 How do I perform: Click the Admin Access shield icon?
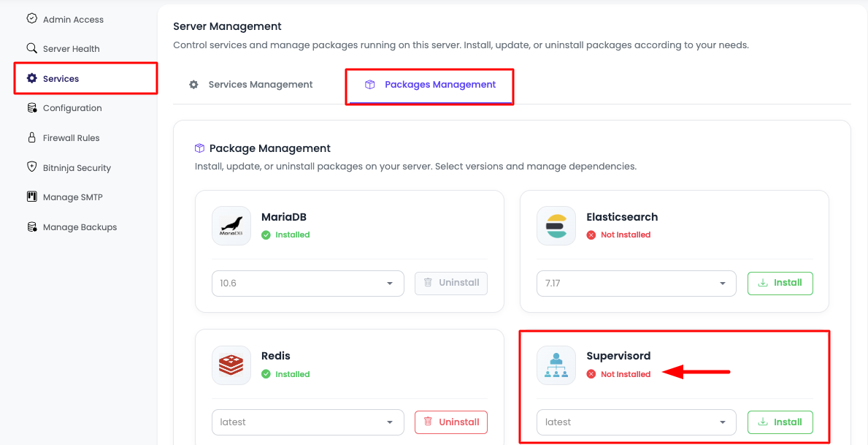click(31, 18)
